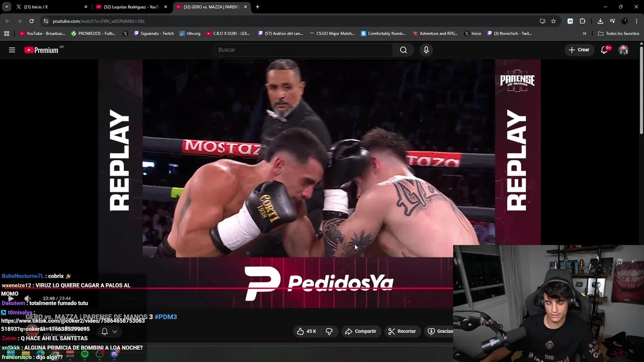Open the Chrome three-dot menu
This screenshot has width=644, height=362.
tap(637, 21)
